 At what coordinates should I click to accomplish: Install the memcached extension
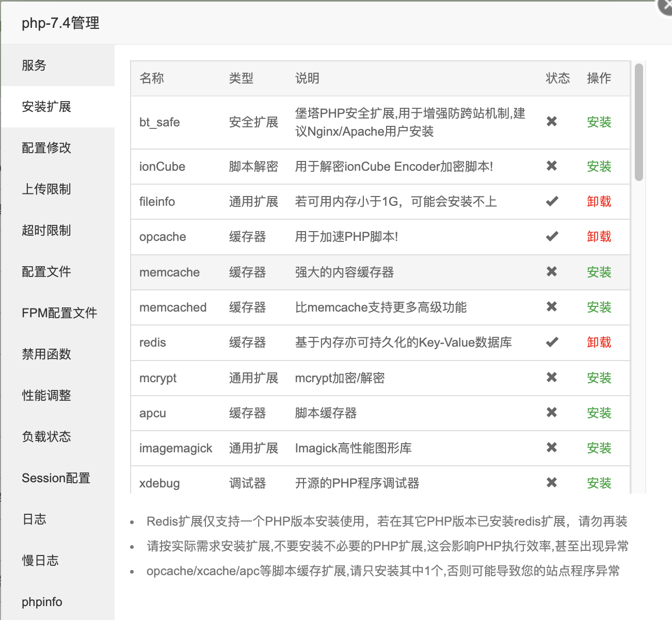point(599,307)
